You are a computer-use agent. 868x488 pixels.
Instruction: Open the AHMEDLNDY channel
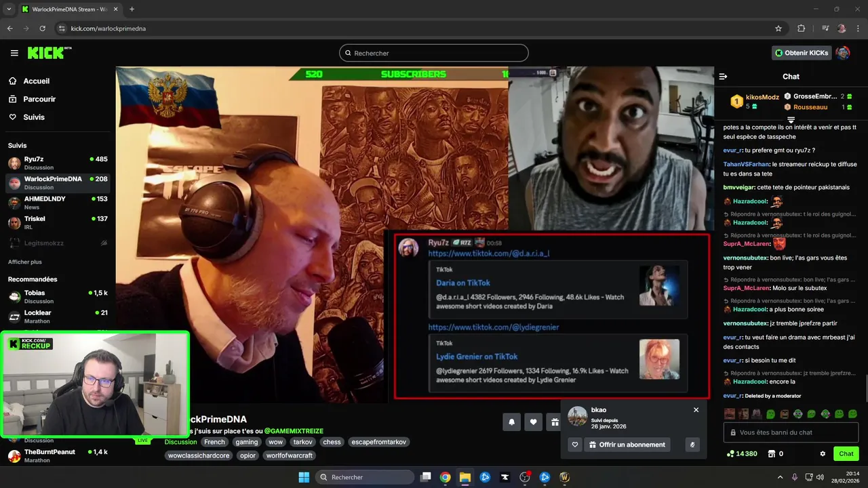(58, 203)
